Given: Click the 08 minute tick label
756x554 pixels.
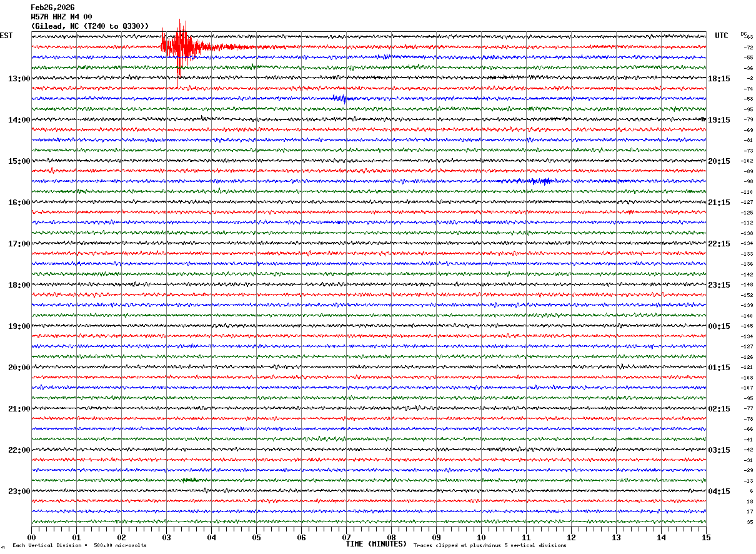Looking at the screenshot, I should 392,537.
